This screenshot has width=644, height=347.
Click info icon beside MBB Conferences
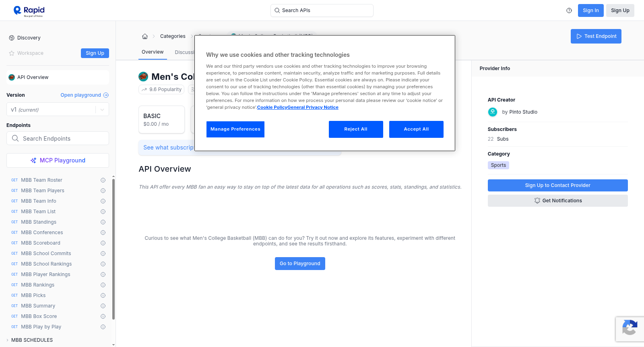pyautogui.click(x=103, y=233)
